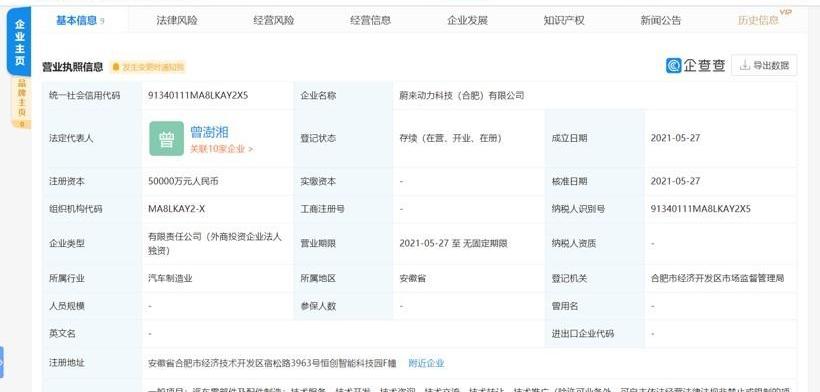Click the registered address text

[272, 363]
